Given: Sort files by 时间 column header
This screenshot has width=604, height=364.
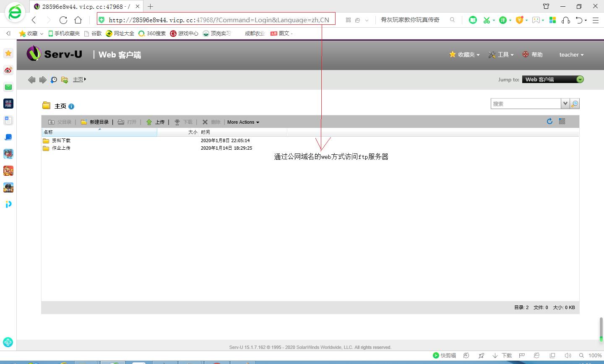Looking at the screenshot, I should 243,132.
